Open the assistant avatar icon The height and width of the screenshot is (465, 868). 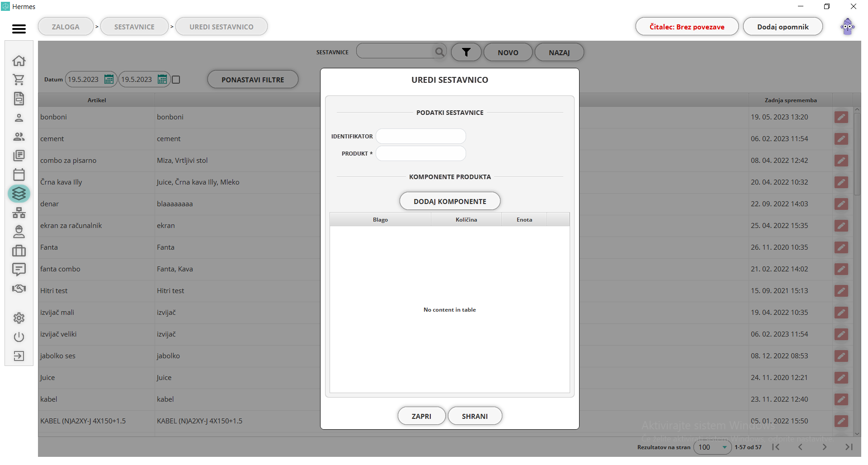[848, 27]
